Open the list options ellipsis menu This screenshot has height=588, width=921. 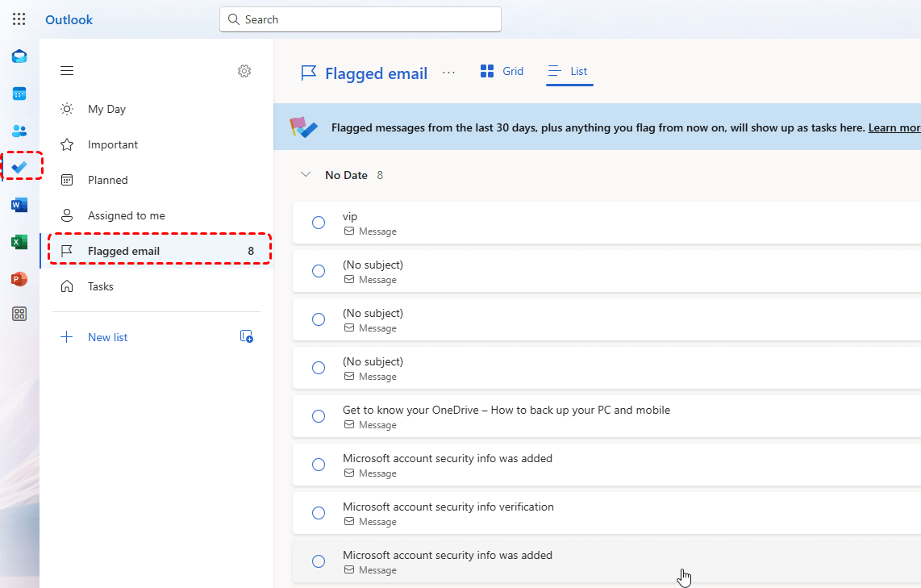448,73
